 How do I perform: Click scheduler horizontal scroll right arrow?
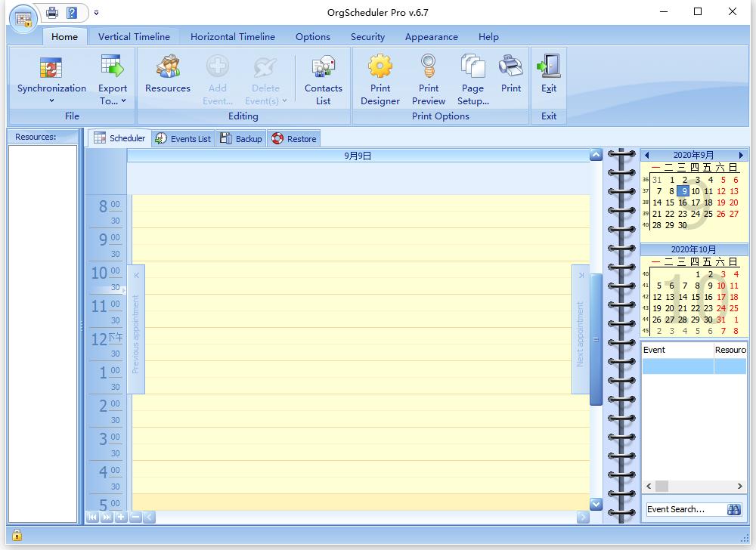[x=583, y=518]
